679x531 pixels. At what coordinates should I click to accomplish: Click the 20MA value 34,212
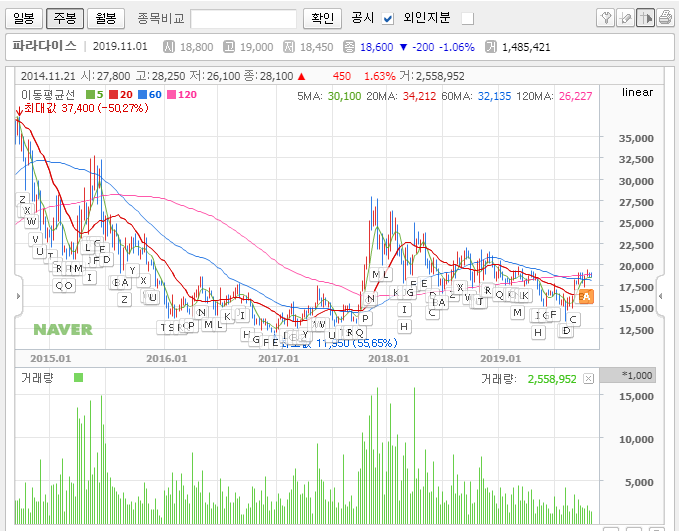click(419, 96)
